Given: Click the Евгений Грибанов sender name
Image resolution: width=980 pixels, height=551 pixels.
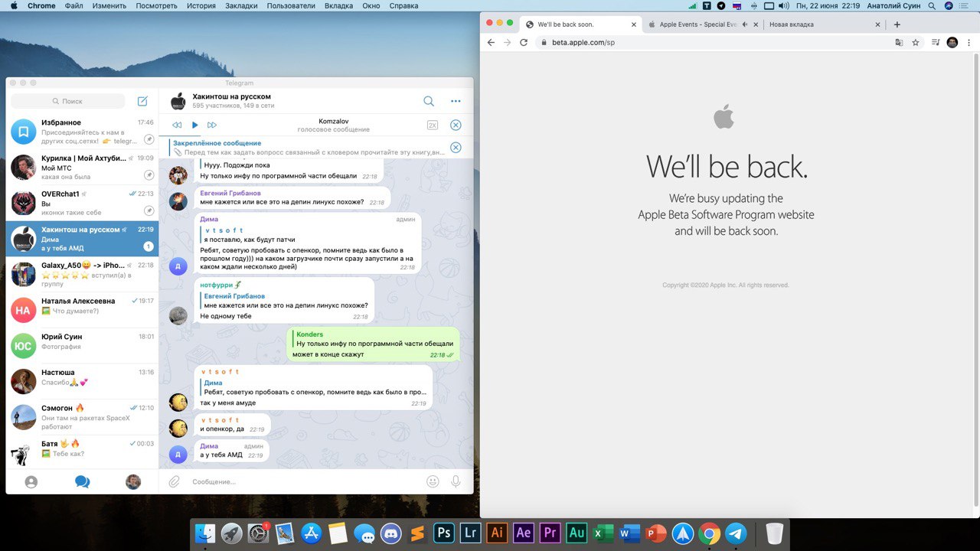Looking at the screenshot, I should click(x=230, y=194).
